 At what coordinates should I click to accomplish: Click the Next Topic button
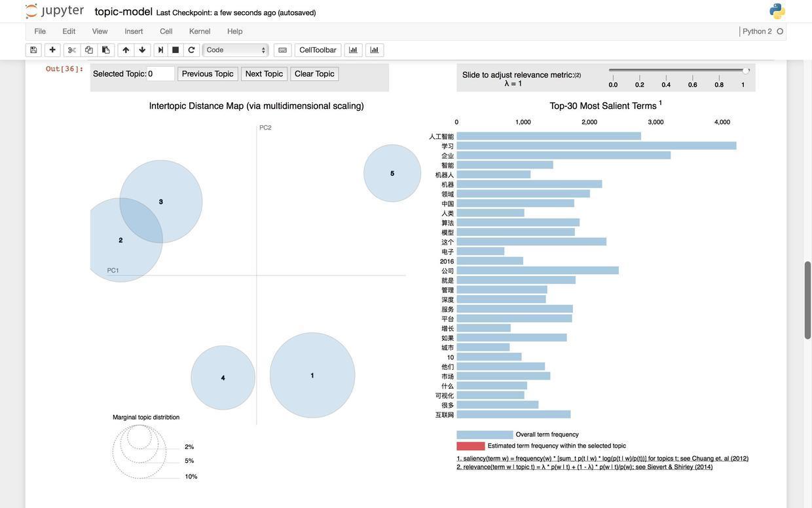[x=264, y=74]
